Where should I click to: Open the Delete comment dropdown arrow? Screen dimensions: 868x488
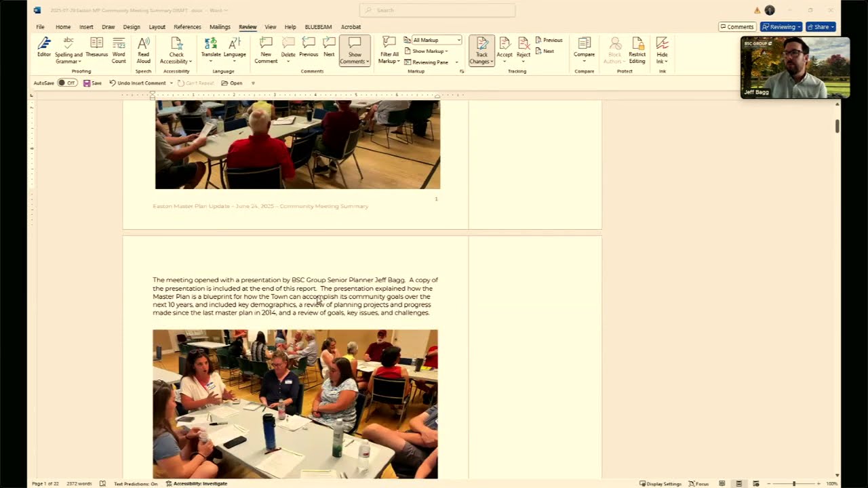[288, 62]
